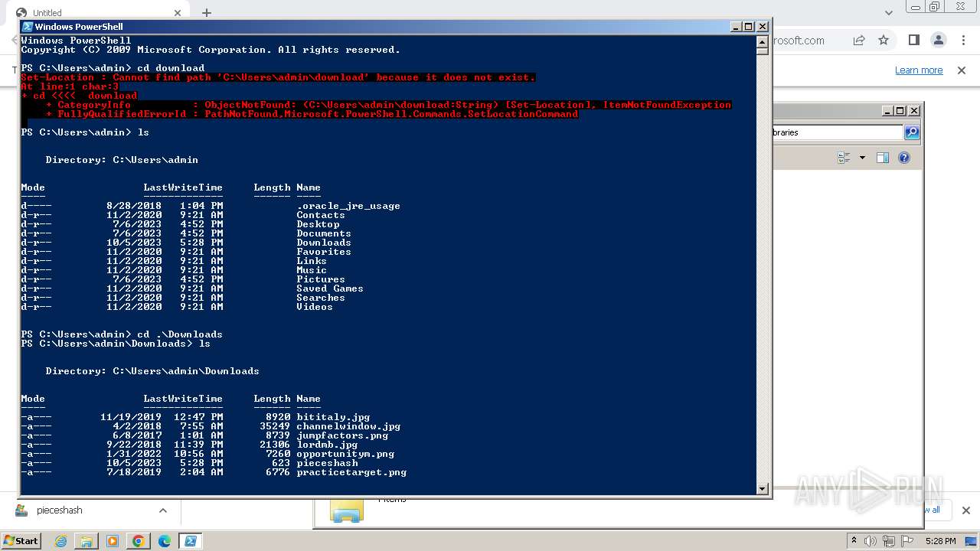Close the Untitled Chrome tab
The image size is (980, 551).
(x=178, y=13)
